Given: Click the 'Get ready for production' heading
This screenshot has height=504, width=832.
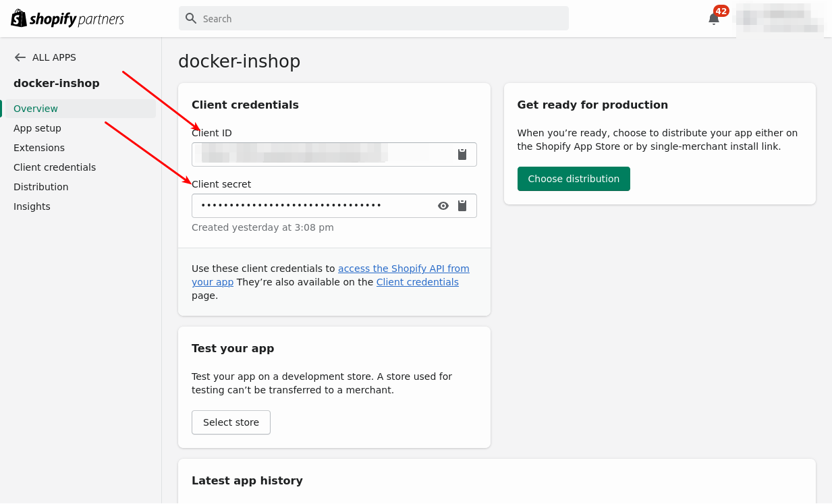Looking at the screenshot, I should point(592,105).
